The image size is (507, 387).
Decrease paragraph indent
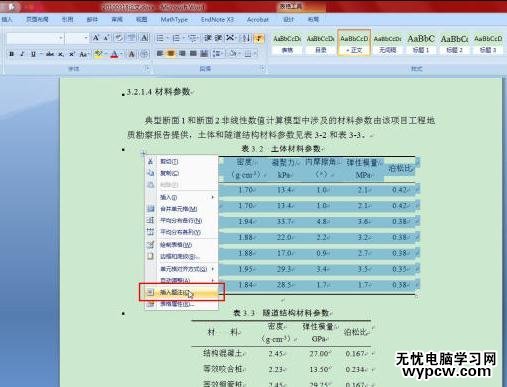tap(208, 38)
